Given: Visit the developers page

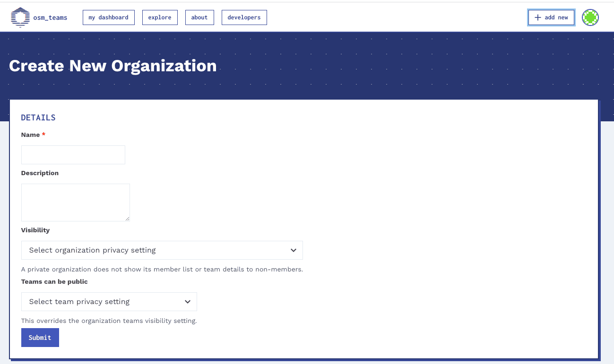Looking at the screenshot, I should tap(244, 17).
